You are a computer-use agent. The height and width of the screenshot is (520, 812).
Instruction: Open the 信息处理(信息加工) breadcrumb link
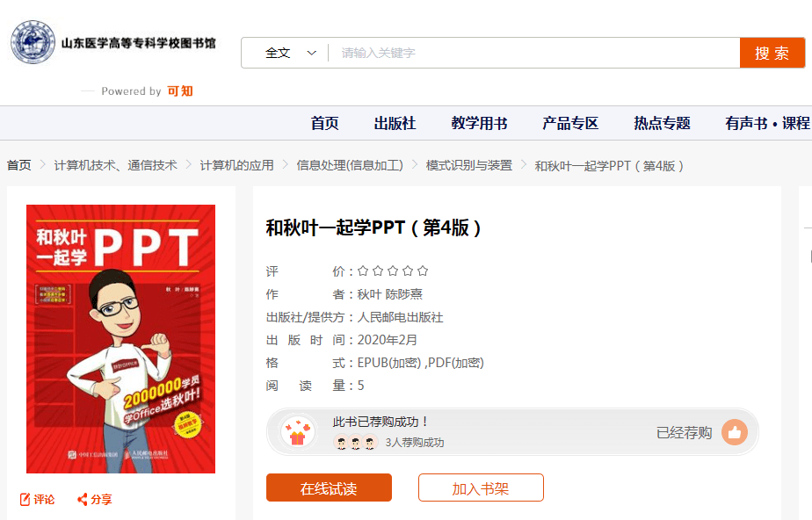pyautogui.click(x=350, y=165)
